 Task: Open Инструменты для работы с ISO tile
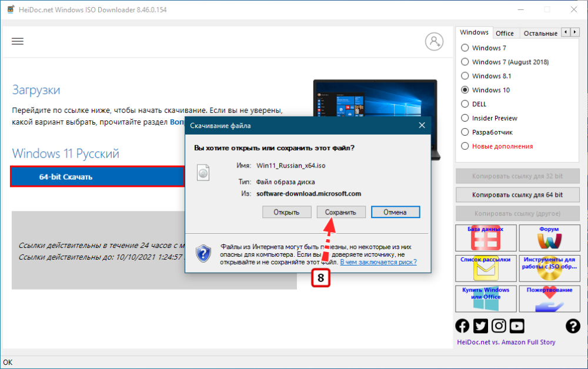(549, 268)
